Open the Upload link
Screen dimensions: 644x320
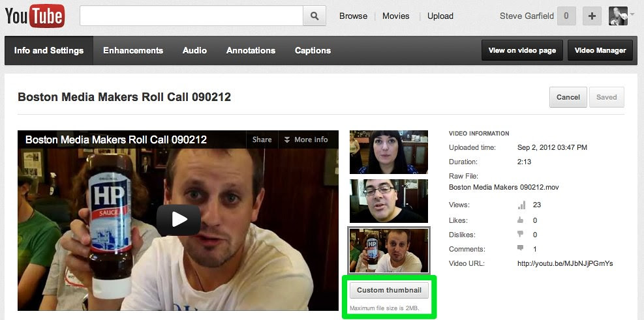(x=440, y=16)
